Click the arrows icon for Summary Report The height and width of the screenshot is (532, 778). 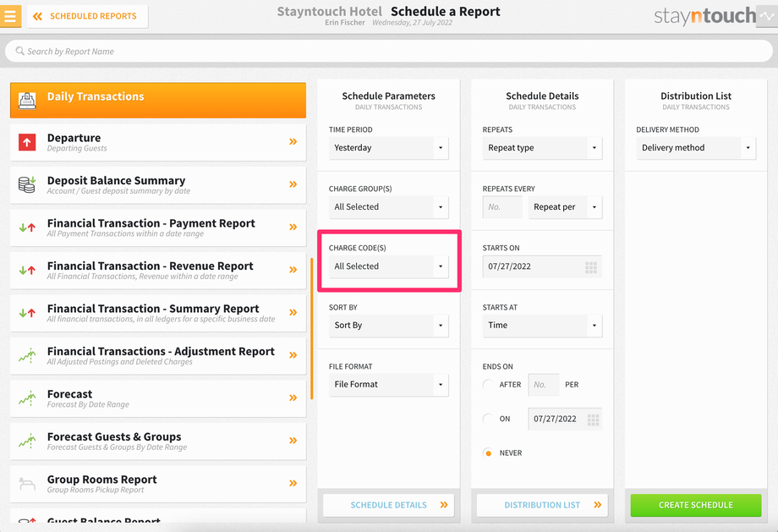27,313
